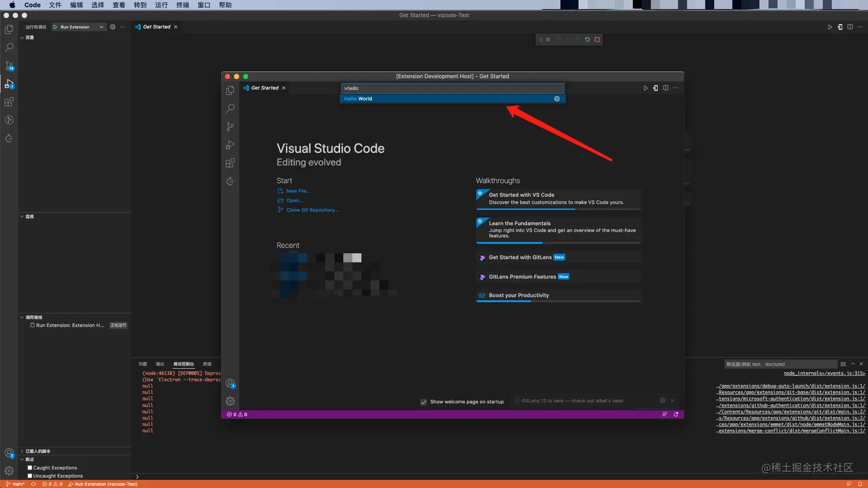
Task: Open Manage gear in Extension Development Host
Action: click(x=230, y=401)
